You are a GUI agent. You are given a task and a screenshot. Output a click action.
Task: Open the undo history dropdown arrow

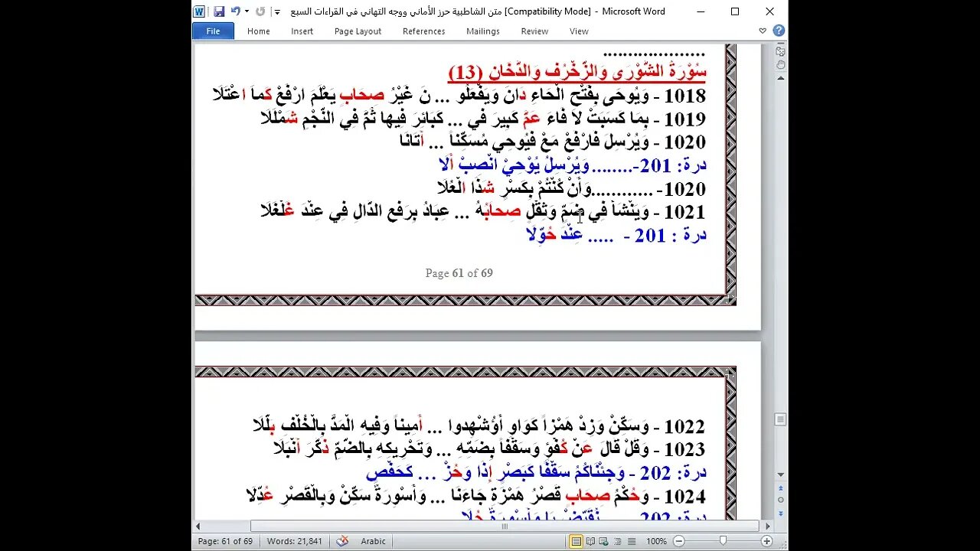click(x=247, y=11)
